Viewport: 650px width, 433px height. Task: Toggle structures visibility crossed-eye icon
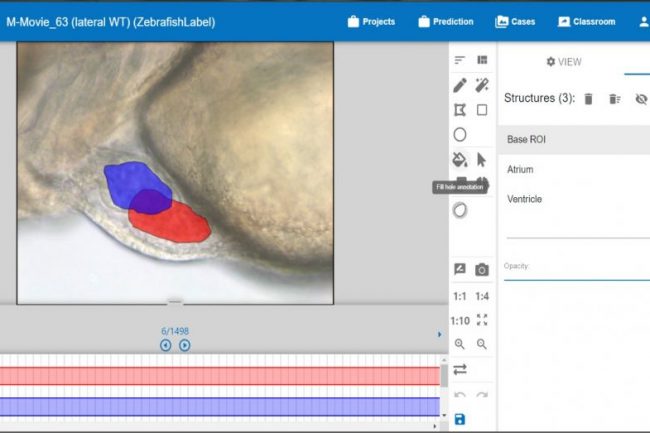[641, 99]
